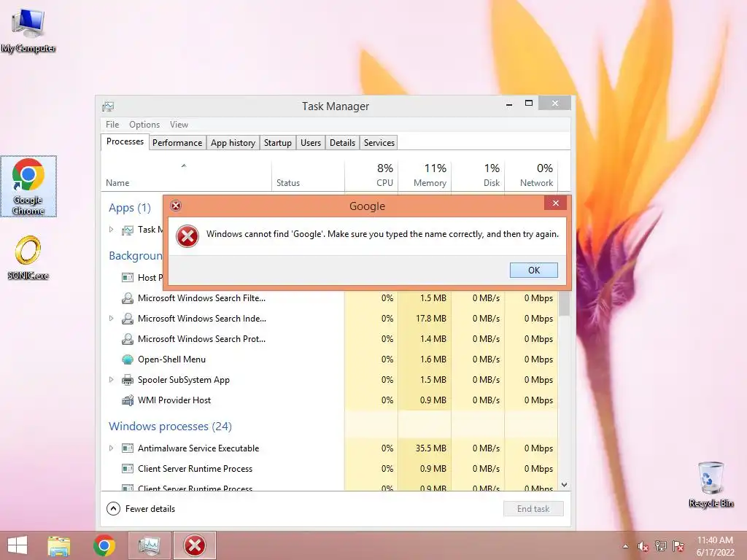Click the 17.8 MB memory value
The height and width of the screenshot is (560, 747).
point(430,319)
